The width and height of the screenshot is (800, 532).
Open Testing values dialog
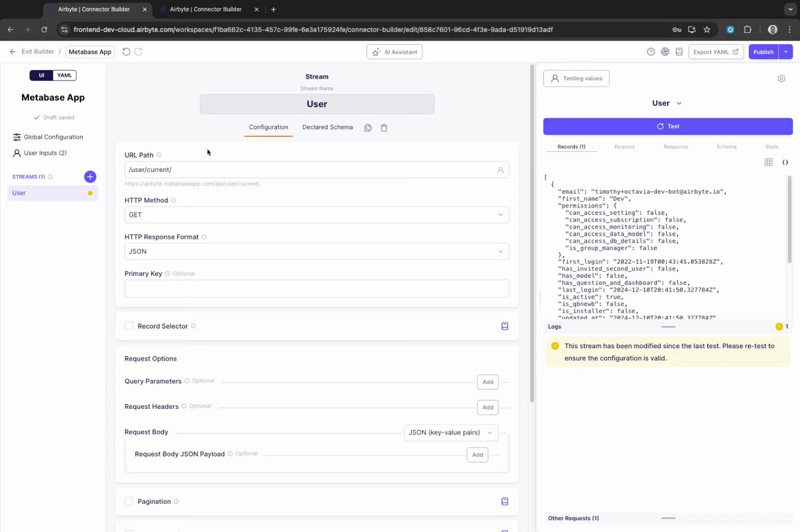576,79
